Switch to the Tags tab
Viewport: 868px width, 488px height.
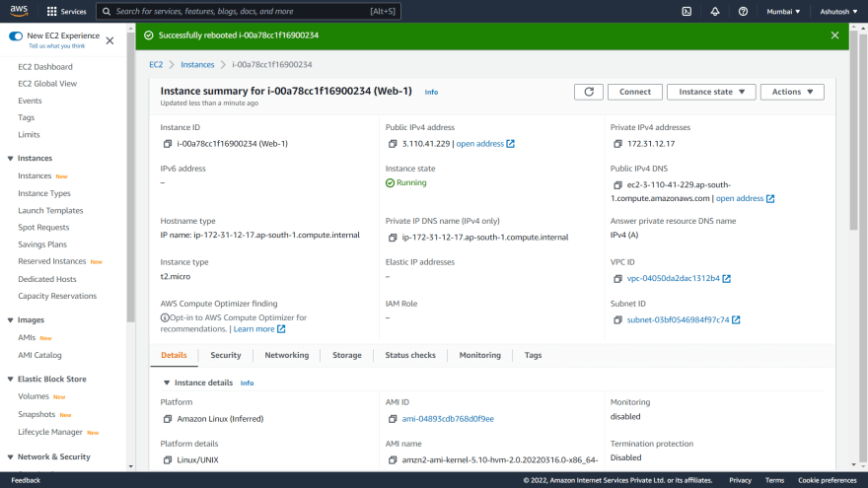click(x=533, y=355)
